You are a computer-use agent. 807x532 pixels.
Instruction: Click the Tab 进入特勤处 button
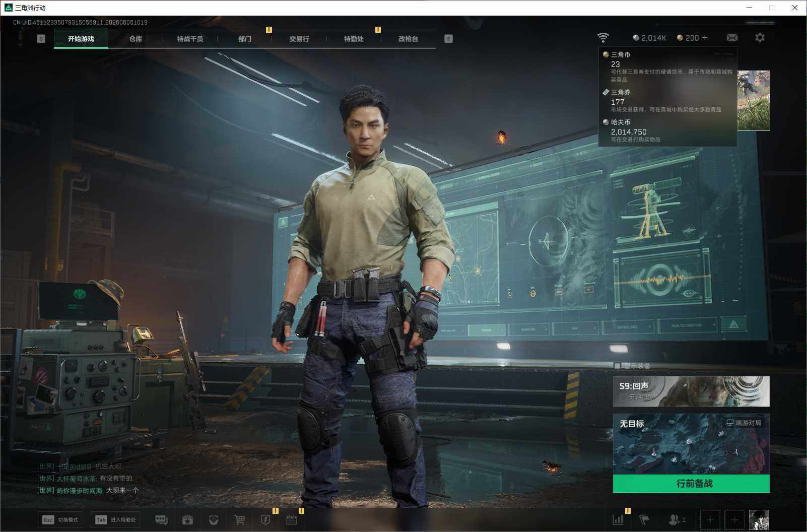coord(115,520)
